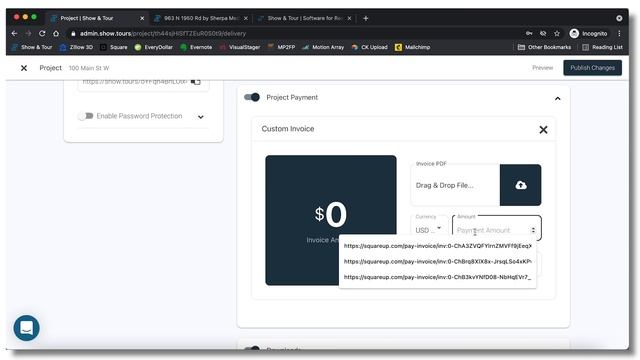The image size is (640, 360).
Task: Open the USD currency dropdown
Action: pos(429,230)
